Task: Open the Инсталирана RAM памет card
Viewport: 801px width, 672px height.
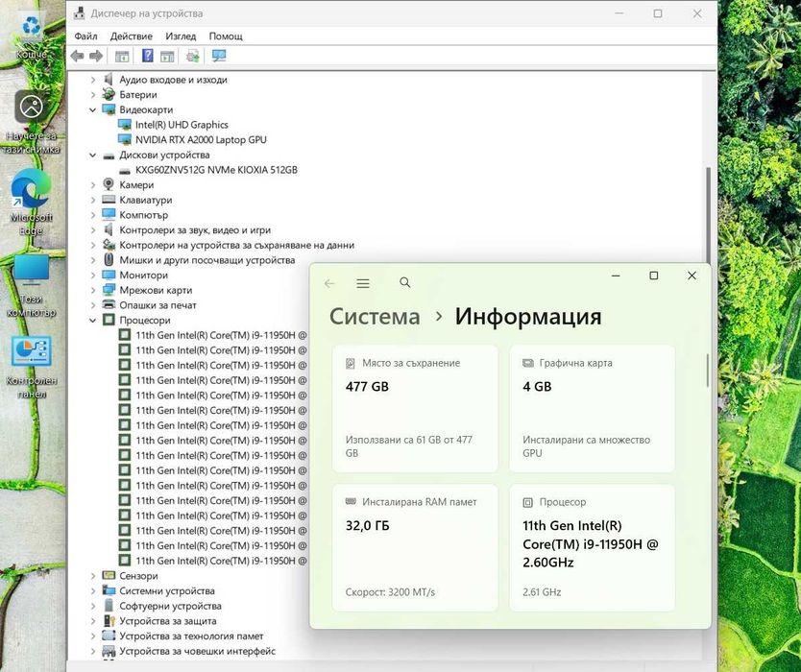Action: [x=415, y=547]
